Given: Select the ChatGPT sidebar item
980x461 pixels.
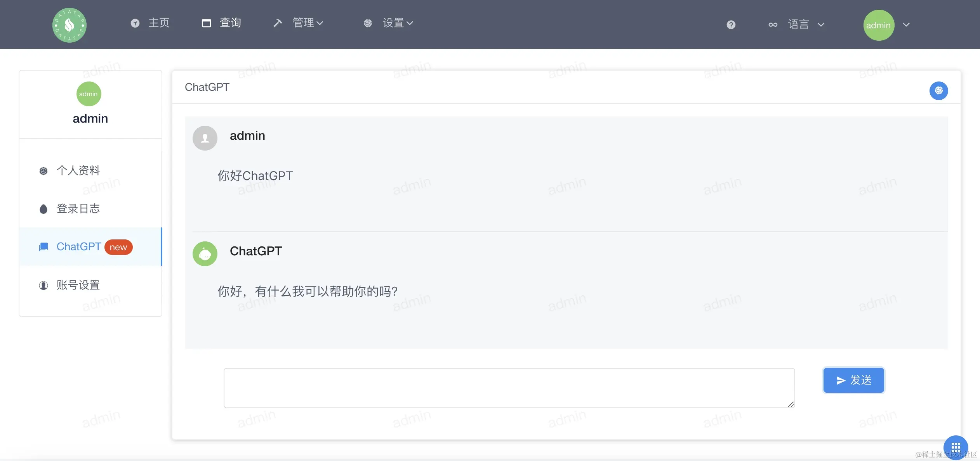Looking at the screenshot, I should point(90,247).
